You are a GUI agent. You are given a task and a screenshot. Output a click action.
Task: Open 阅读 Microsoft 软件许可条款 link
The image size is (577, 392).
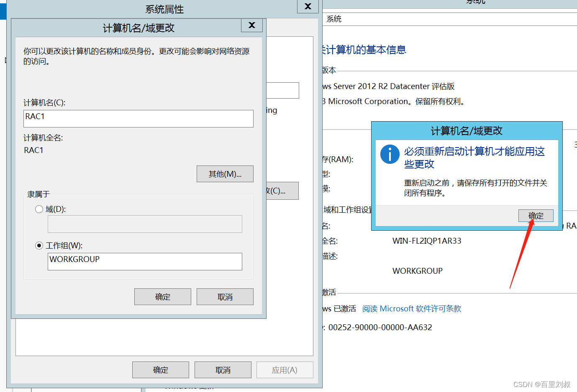point(412,308)
